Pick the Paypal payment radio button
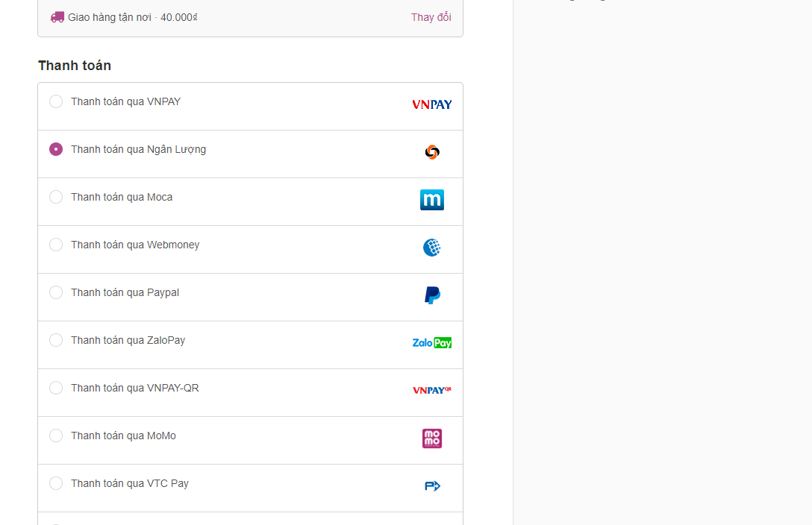Viewport: 812px width, 525px height. click(56, 292)
